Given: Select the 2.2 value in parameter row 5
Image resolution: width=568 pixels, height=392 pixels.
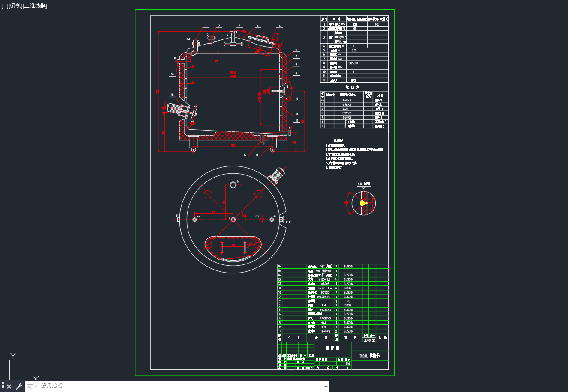Looking at the screenshot, I should 354,50.
